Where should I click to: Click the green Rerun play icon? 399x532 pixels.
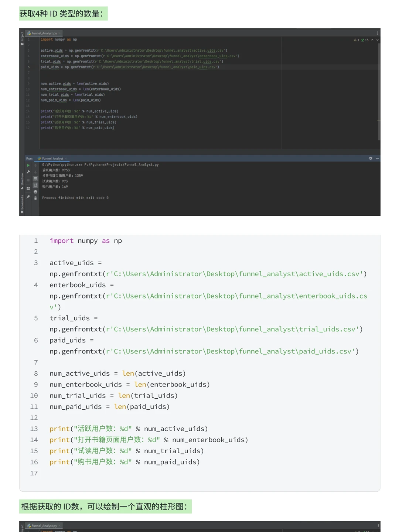pos(28,166)
